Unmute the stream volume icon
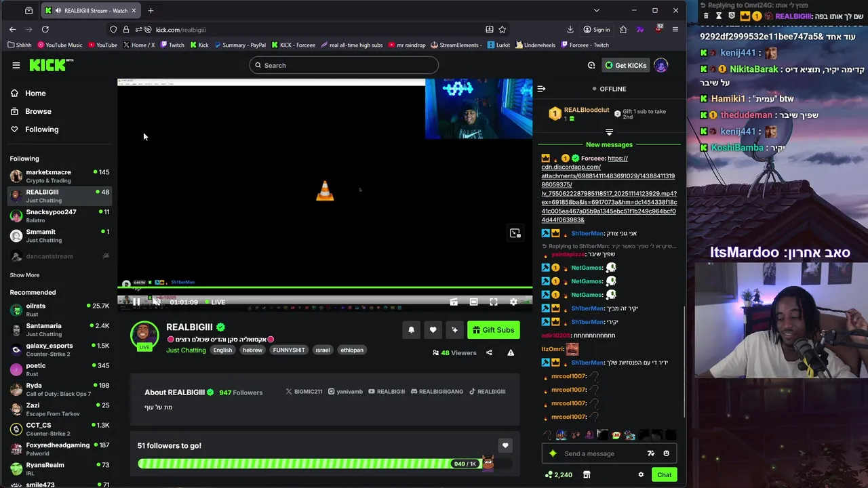868x488 pixels. coord(157,302)
